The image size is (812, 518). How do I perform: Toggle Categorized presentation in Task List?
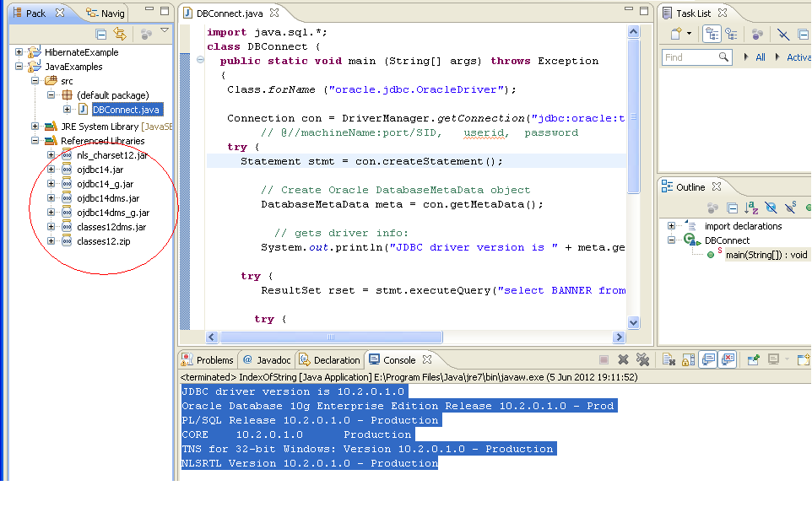point(712,34)
